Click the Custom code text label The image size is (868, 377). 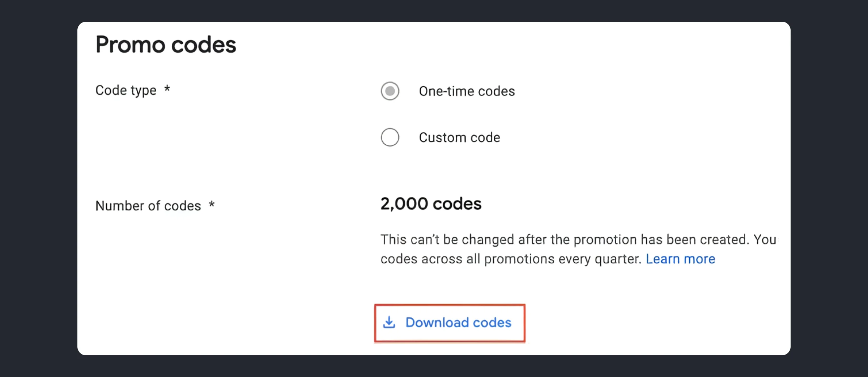pos(459,137)
